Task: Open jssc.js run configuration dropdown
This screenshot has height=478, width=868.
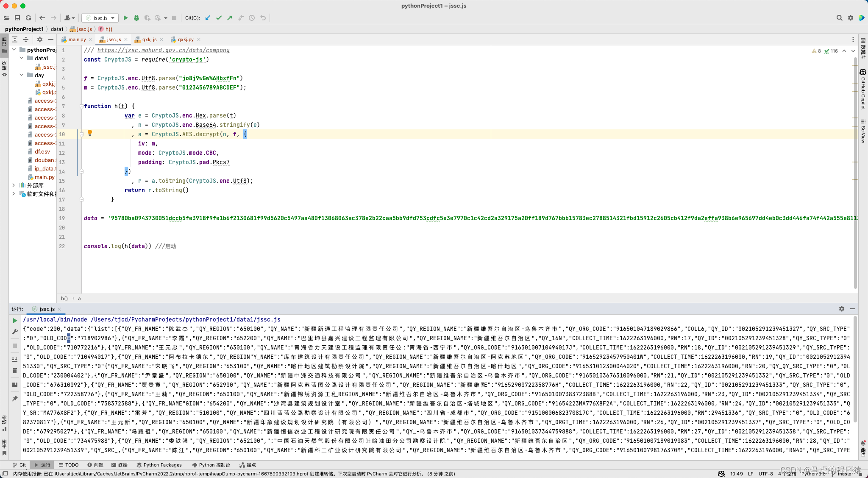Action: 100,18
